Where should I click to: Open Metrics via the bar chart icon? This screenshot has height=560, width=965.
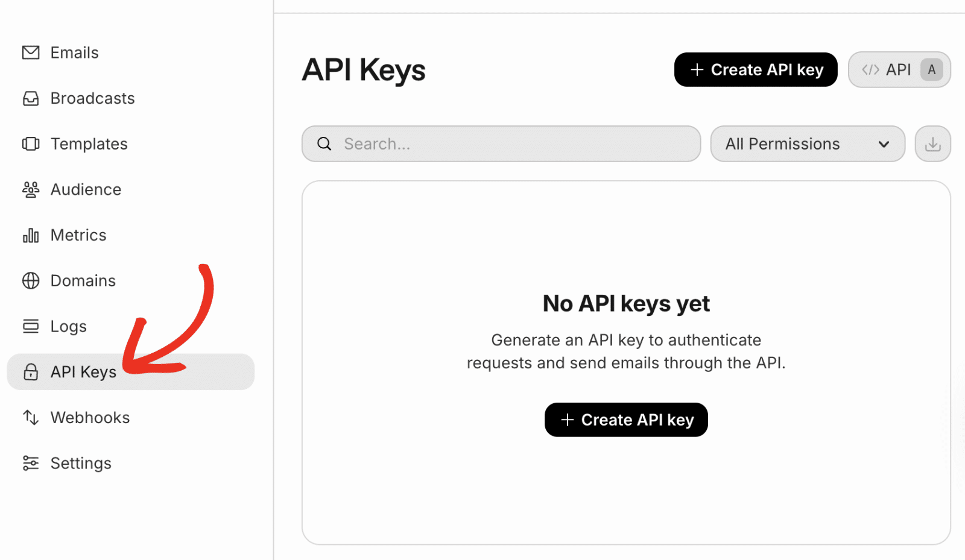(x=30, y=235)
